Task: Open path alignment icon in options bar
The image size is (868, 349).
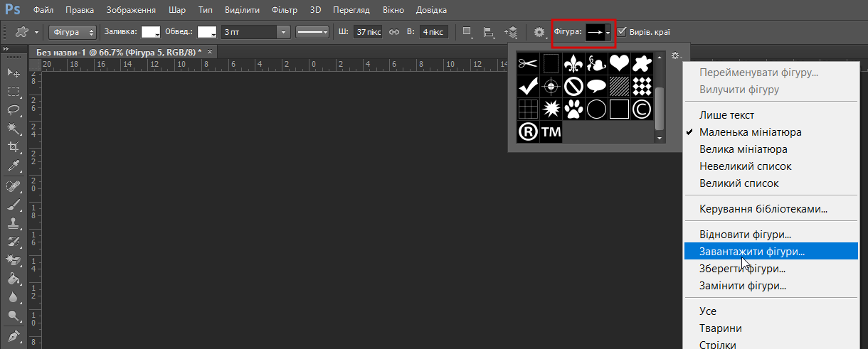Action: pos(489,32)
